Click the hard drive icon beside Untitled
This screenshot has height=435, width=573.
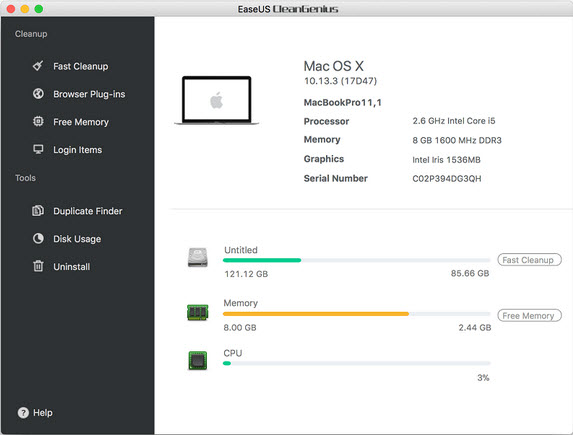(198, 257)
